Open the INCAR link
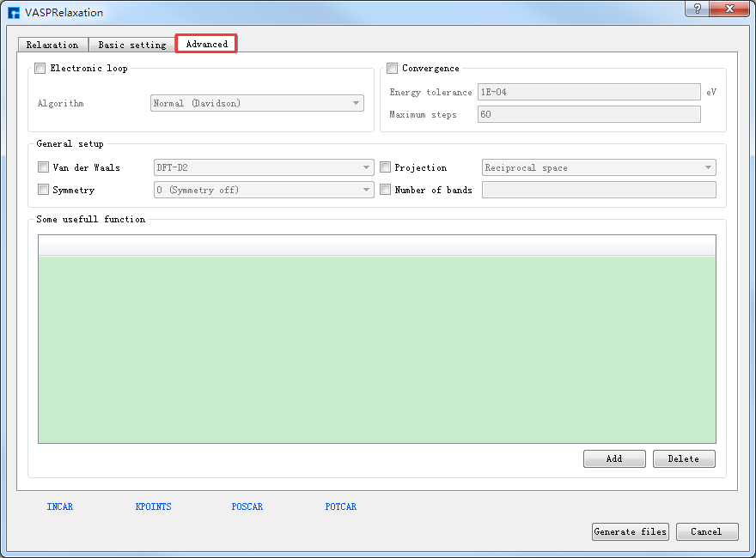 click(x=60, y=507)
